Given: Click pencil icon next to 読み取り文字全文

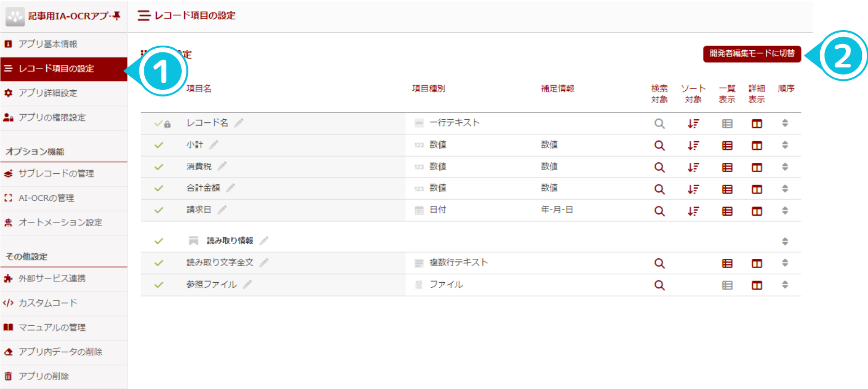Looking at the screenshot, I should (x=264, y=262).
